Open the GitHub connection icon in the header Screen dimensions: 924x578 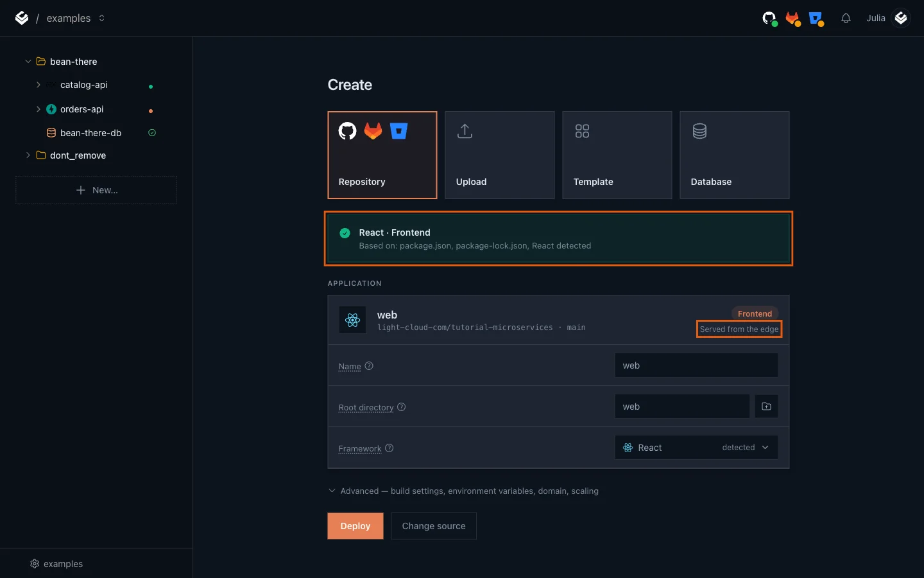tap(769, 19)
